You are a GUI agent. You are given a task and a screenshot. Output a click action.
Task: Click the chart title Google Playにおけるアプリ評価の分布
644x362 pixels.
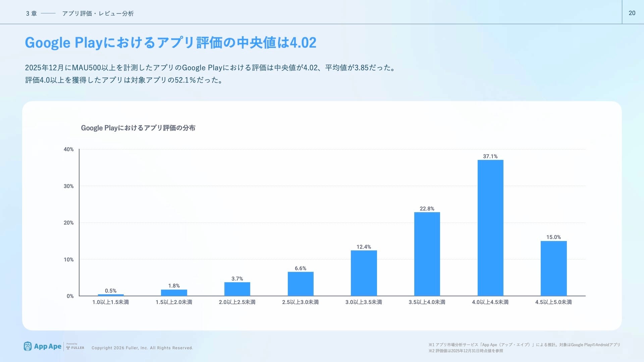138,128
